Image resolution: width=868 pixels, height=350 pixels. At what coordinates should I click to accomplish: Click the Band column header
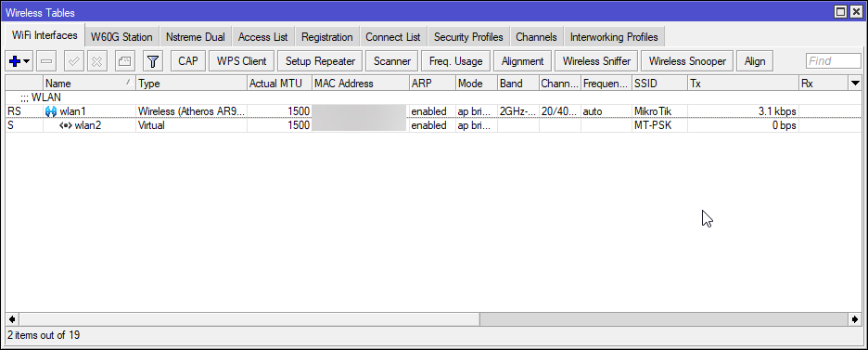click(518, 84)
